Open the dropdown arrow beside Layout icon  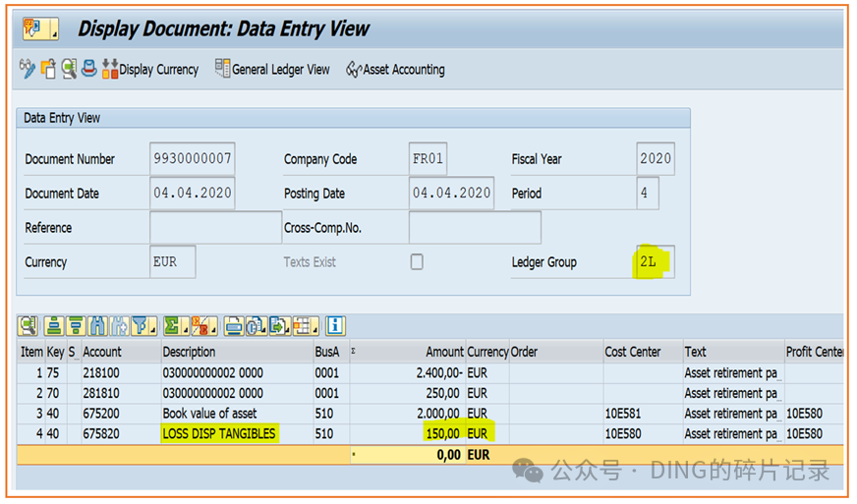315,330
